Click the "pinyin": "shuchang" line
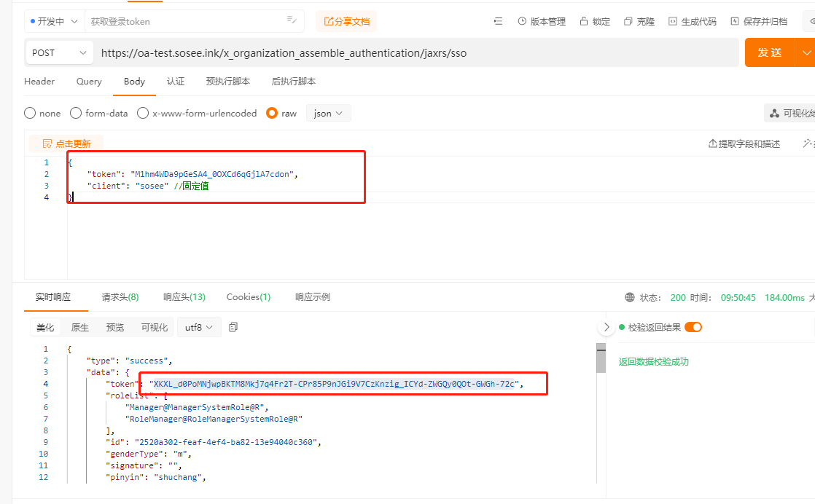 [x=156, y=476]
